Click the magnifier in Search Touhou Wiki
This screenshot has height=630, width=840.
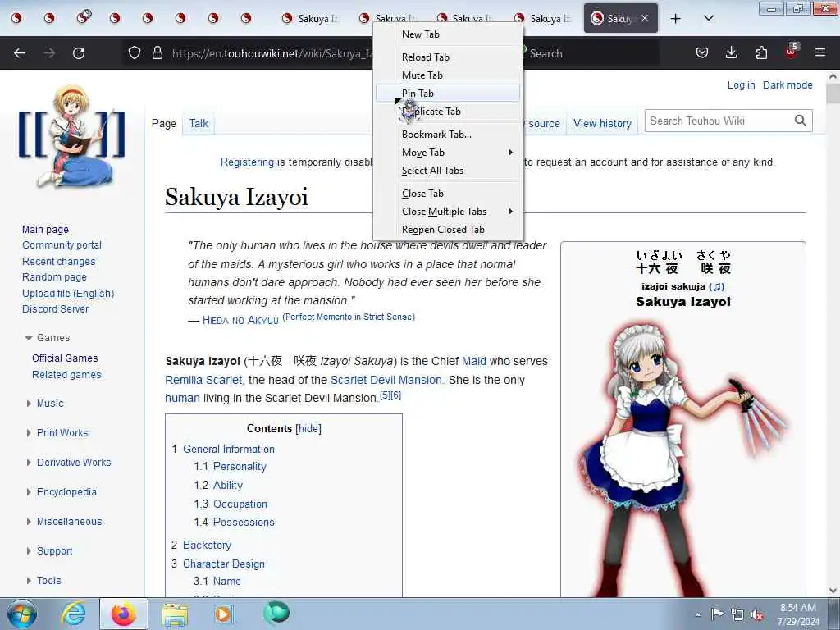(801, 121)
